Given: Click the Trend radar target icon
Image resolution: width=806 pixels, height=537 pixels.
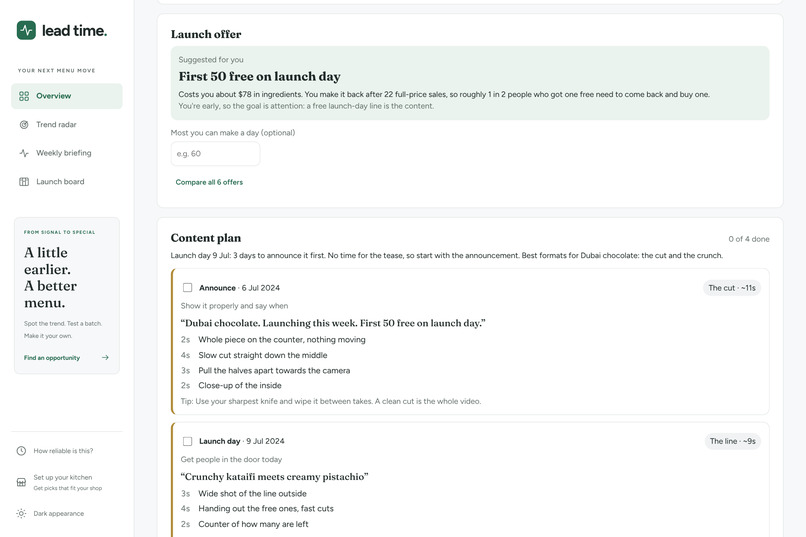Looking at the screenshot, I should click(24, 124).
